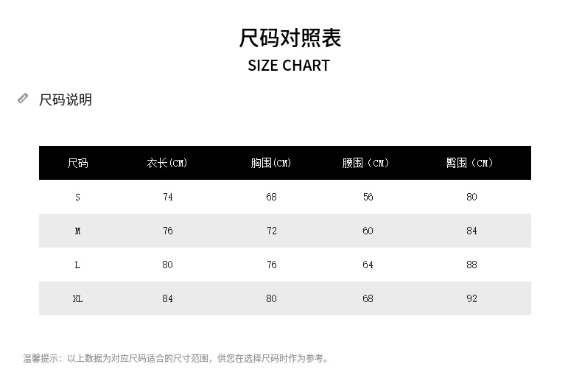The height and width of the screenshot is (392, 582).
Task: Click the 尺码对照表 title
Action: [290, 38]
